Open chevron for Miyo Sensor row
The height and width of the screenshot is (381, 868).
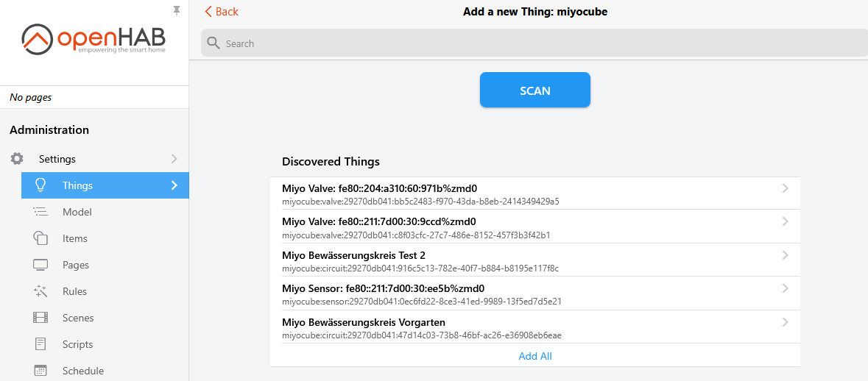[785, 288]
